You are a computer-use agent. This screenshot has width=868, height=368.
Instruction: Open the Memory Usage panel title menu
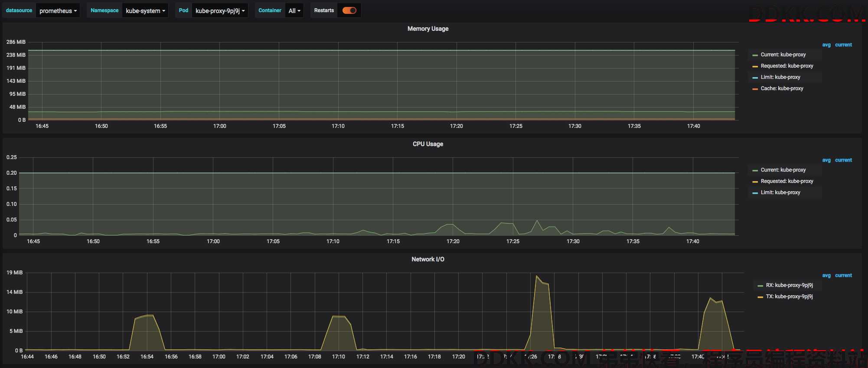pyautogui.click(x=428, y=29)
